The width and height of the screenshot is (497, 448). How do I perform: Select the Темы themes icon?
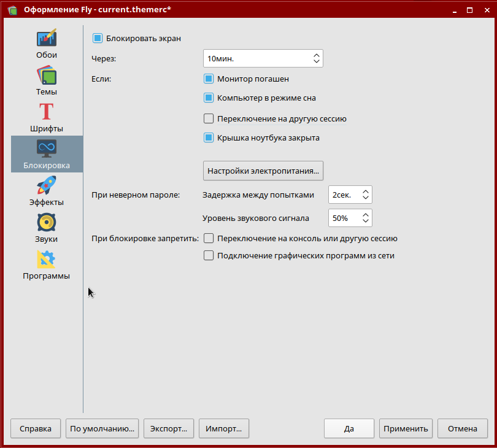(x=47, y=75)
